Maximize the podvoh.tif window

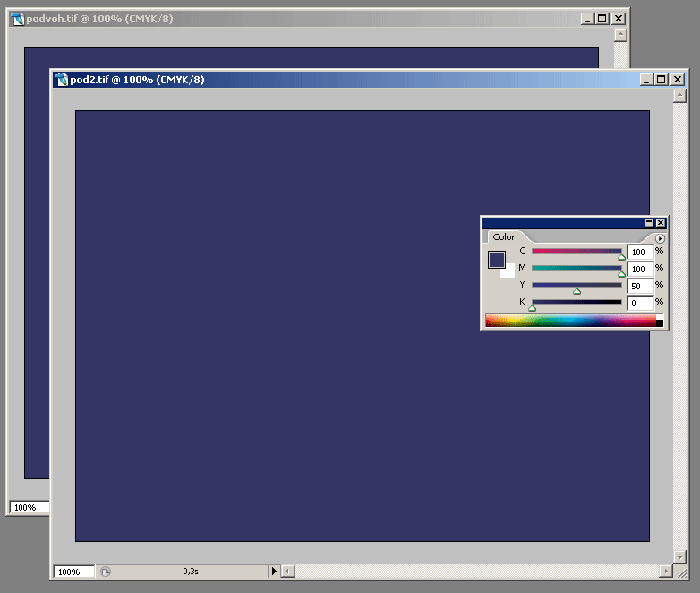pyautogui.click(x=602, y=19)
